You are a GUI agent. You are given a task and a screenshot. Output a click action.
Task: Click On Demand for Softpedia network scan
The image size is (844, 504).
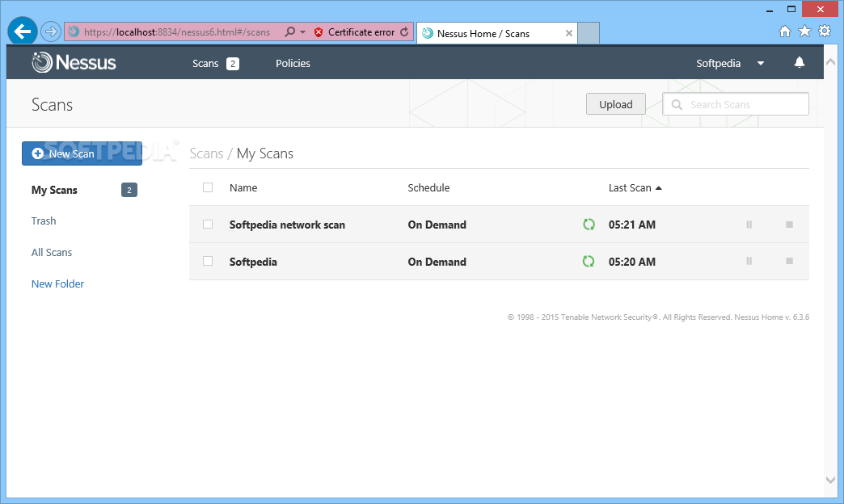click(437, 225)
